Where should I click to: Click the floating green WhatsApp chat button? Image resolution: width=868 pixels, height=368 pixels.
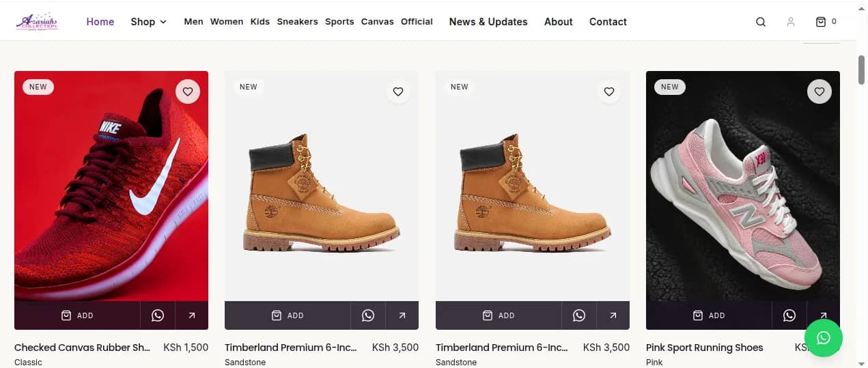(824, 337)
